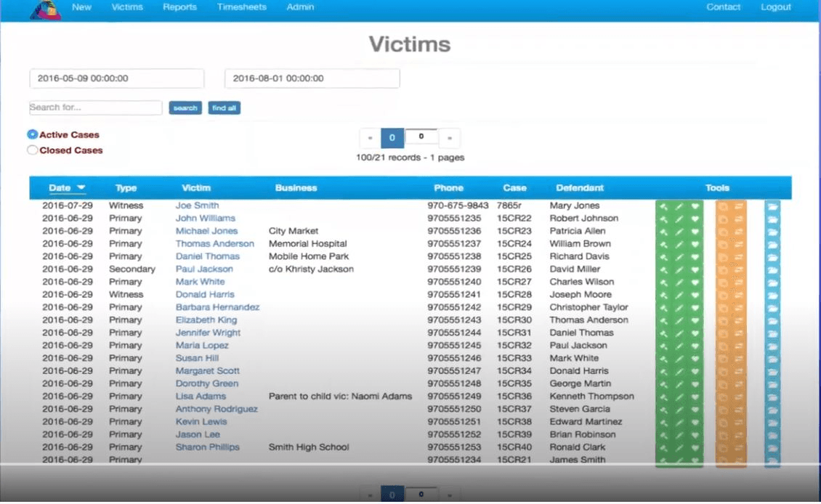Click the heart icon in Joe Smith's row
Viewport: 821px width, 504px height.
[x=695, y=206]
